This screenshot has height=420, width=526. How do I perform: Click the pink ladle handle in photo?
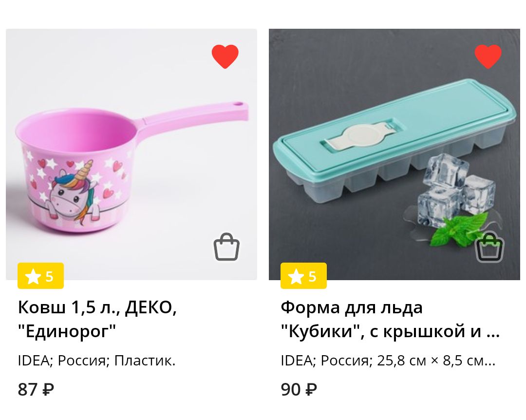pyautogui.click(x=194, y=115)
